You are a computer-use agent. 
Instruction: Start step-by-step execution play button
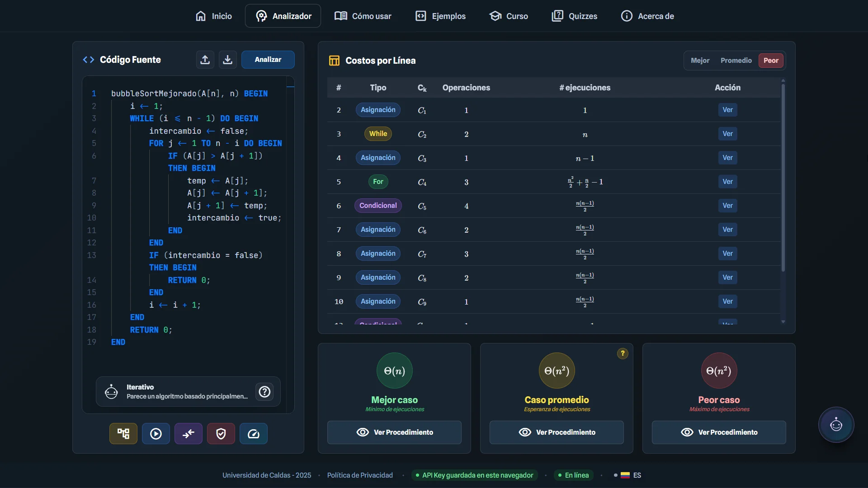point(156,434)
